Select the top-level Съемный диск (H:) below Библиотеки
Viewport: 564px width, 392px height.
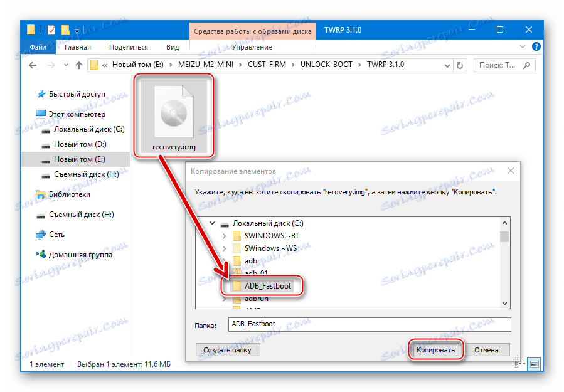[82, 215]
